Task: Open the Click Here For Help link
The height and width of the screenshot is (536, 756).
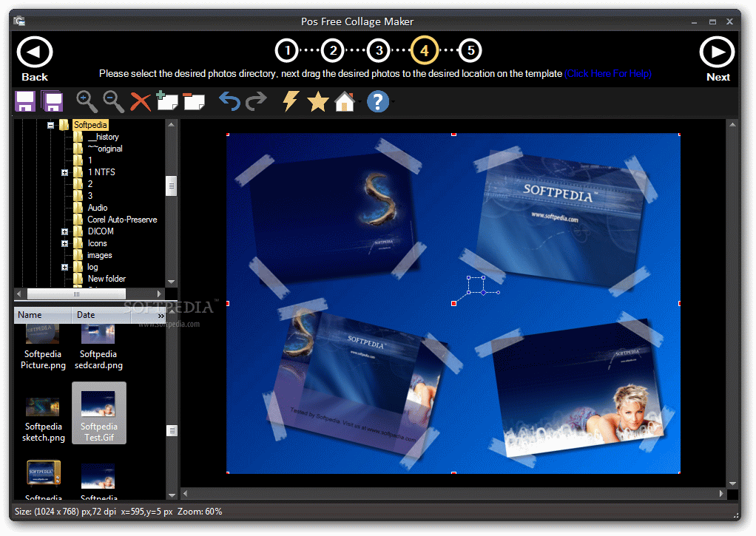Action: pos(608,74)
